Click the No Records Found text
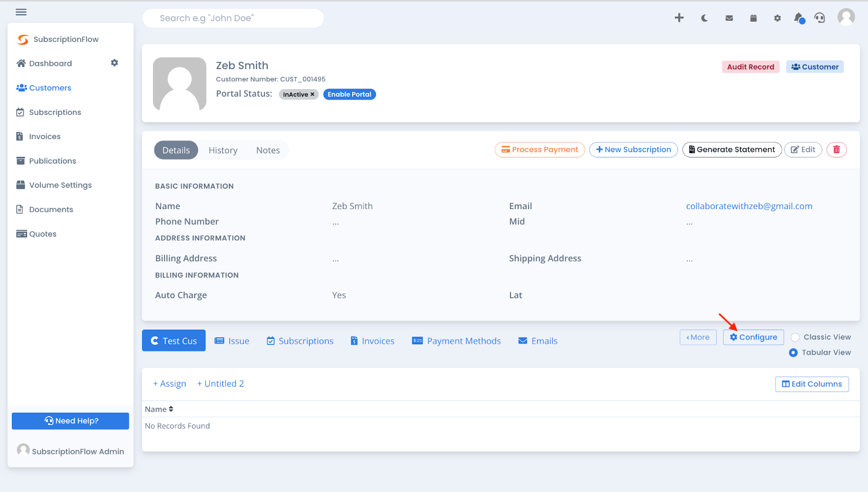The height and width of the screenshot is (492, 868). click(x=177, y=426)
